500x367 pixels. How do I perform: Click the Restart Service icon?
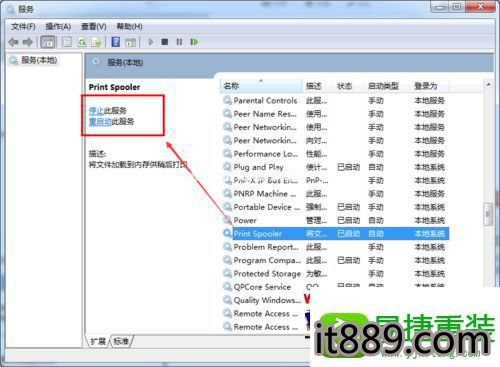[x=194, y=42]
